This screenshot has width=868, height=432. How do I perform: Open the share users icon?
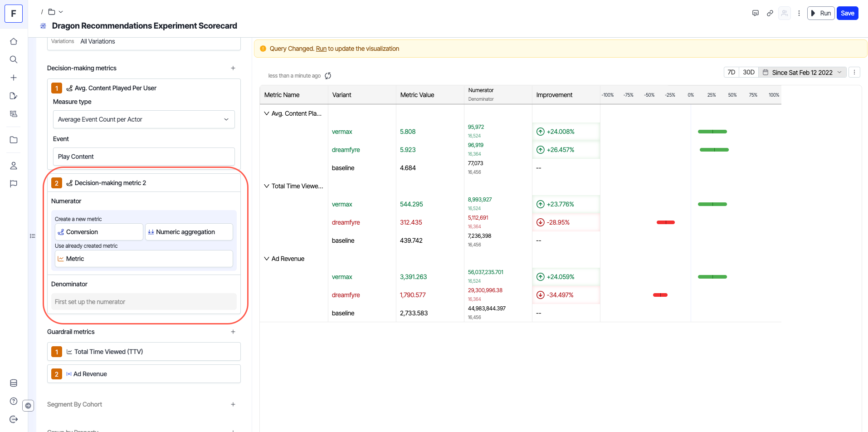pyautogui.click(x=785, y=13)
